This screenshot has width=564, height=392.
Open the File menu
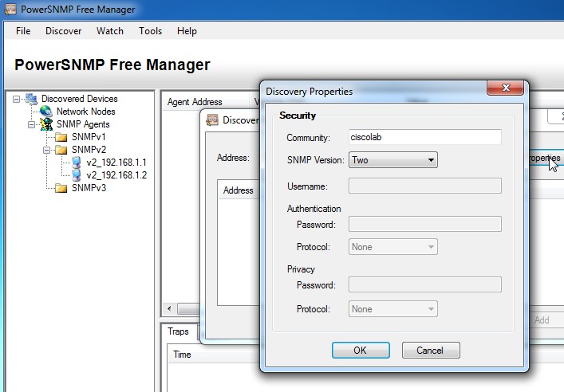coord(23,31)
